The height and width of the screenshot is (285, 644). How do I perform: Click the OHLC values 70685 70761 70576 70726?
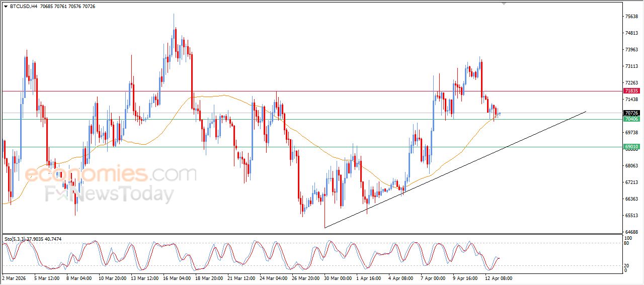(67, 7)
